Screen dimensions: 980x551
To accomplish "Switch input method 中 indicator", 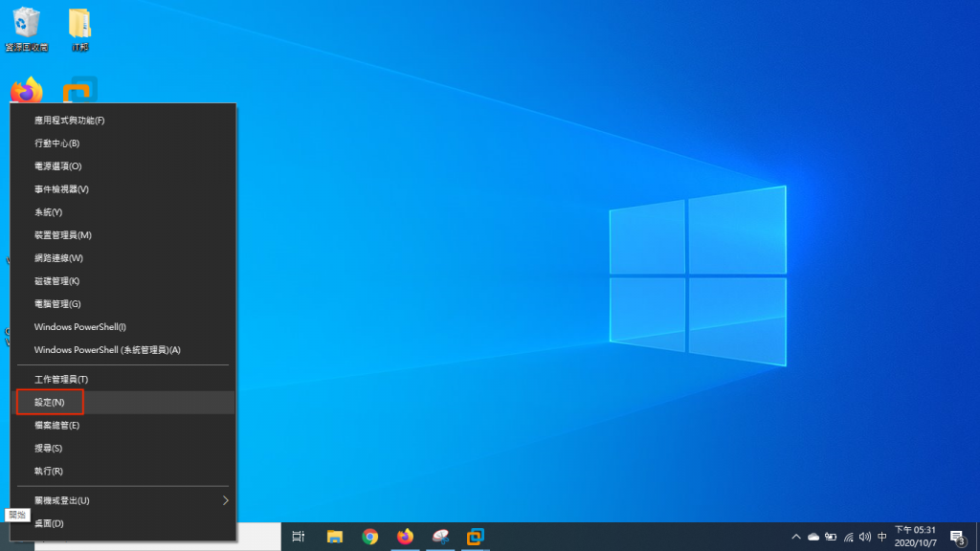I will click(x=881, y=537).
